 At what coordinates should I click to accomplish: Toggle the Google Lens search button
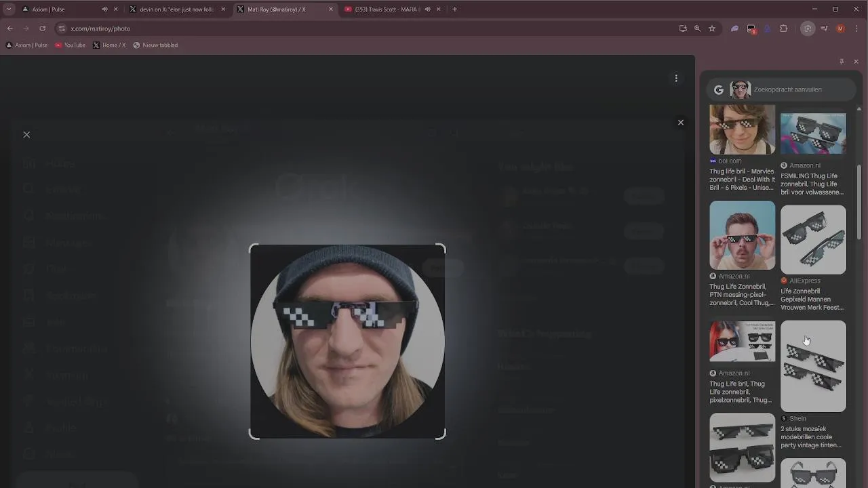click(x=807, y=28)
